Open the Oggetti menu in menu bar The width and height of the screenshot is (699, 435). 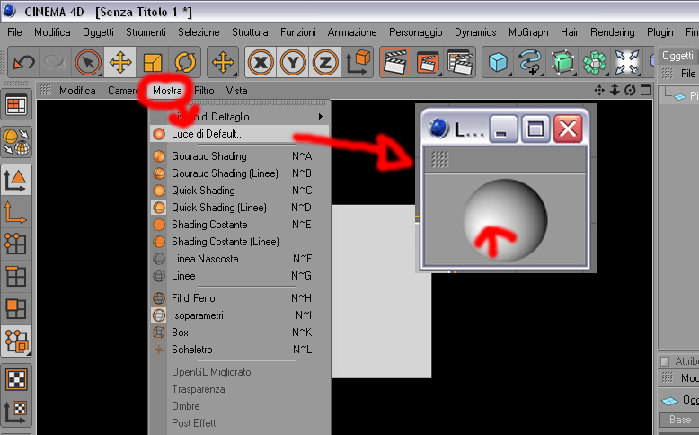[98, 32]
